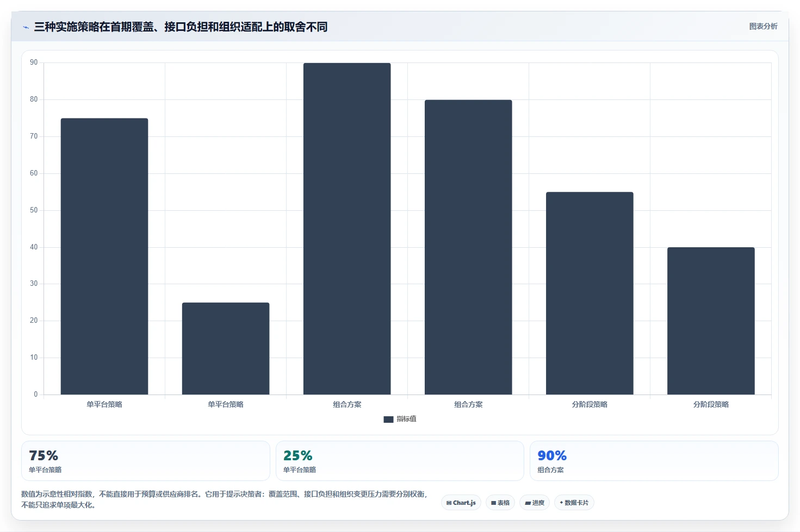The width and height of the screenshot is (800, 532).
Task: Click the slide title starting 三种实施策略
Action: 181,27
